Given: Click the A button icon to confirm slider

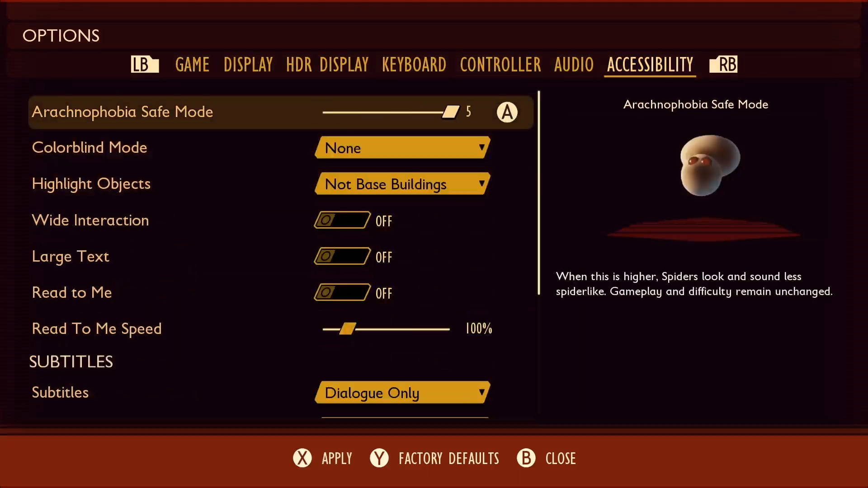Looking at the screenshot, I should [x=506, y=112].
